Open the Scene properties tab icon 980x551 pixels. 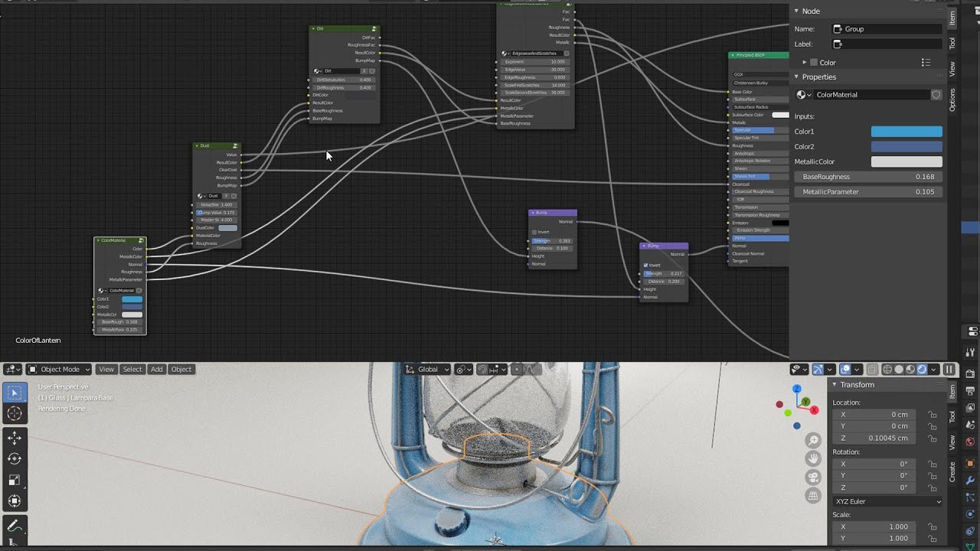tap(970, 425)
